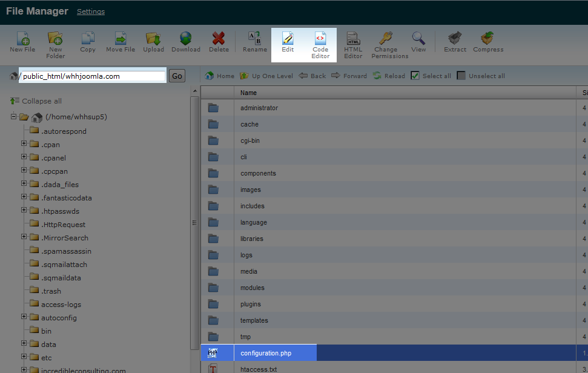Expand the .cpanel folder tree node
Screen dimensions: 588x373
[x=24, y=157]
